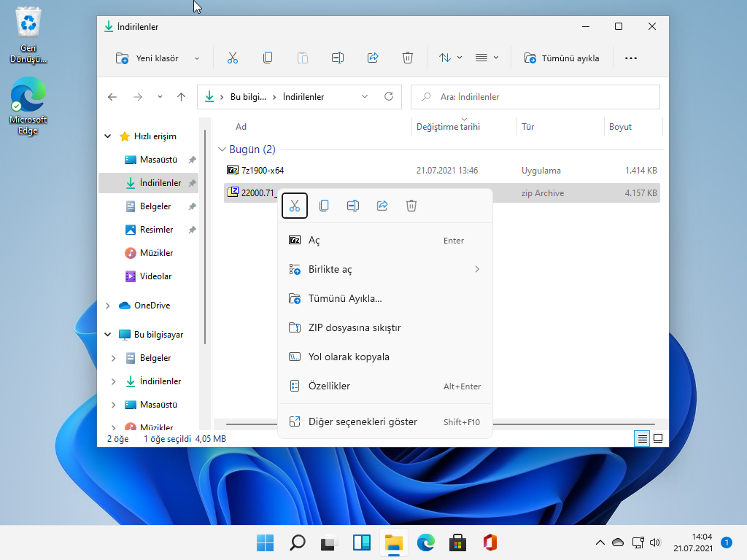
Task: Expand the Yeni klasör dropdown arrow
Action: click(x=196, y=58)
